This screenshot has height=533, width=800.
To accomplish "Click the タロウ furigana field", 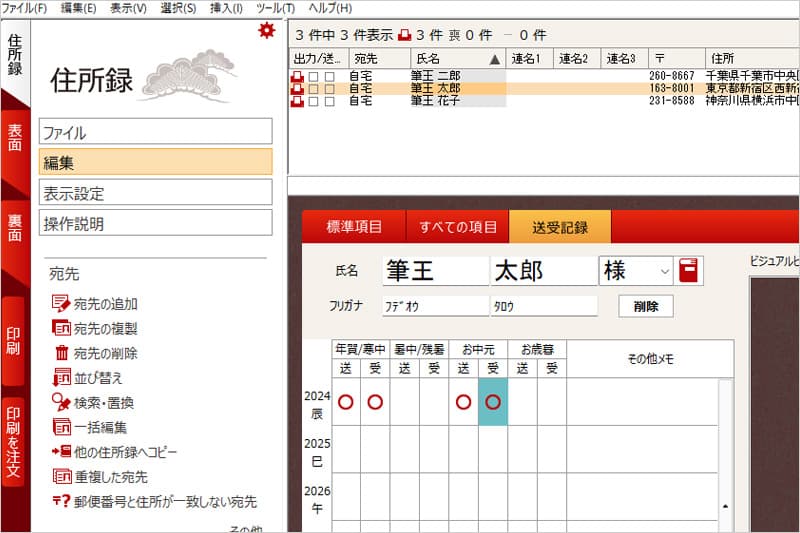I will click(544, 306).
